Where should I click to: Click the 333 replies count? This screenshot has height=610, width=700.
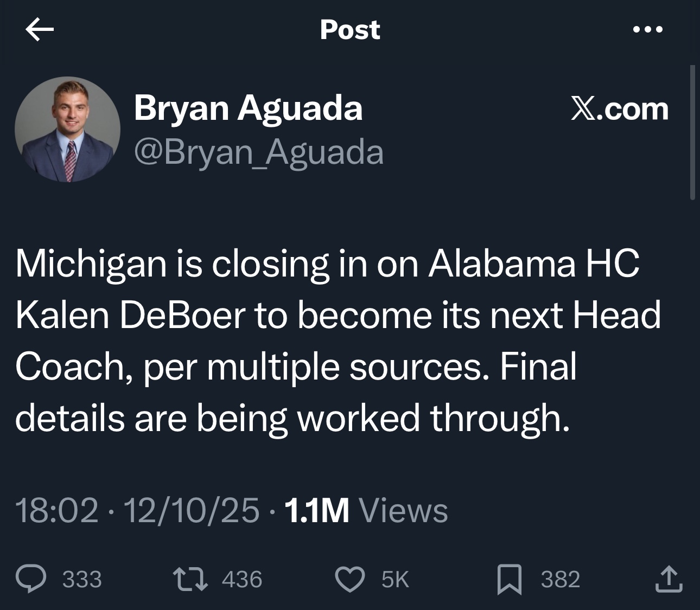82,580
